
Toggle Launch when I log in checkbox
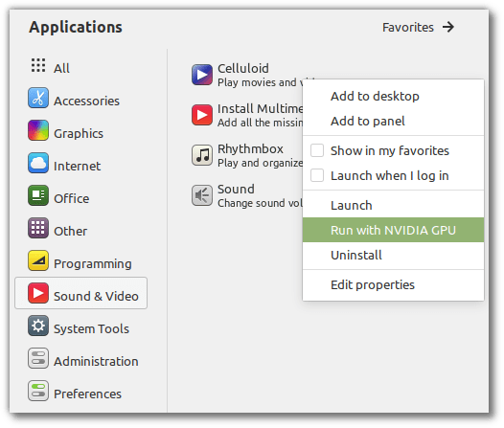[317, 175]
